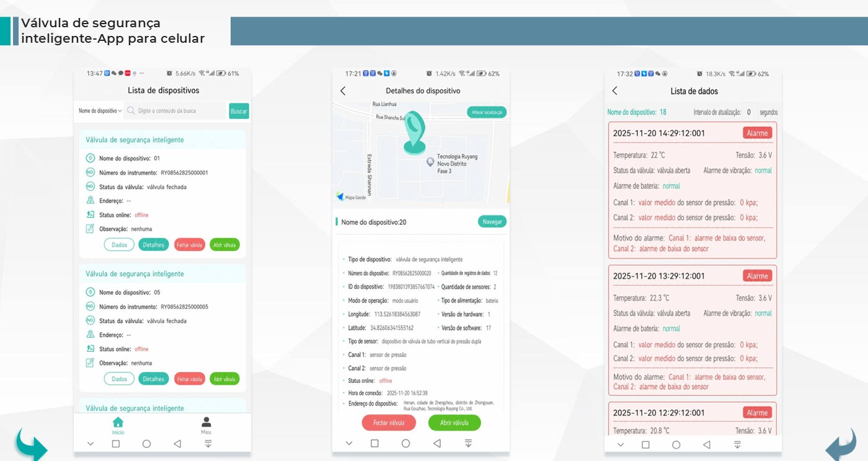868x461 pixels.
Task: Open Nome do dispositivo search filter dropdown
Action: pyautogui.click(x=100, y=111)
